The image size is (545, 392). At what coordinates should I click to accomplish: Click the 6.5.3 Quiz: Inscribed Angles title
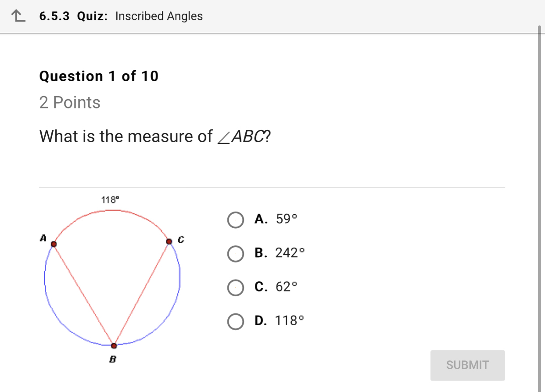click(121, 16)
